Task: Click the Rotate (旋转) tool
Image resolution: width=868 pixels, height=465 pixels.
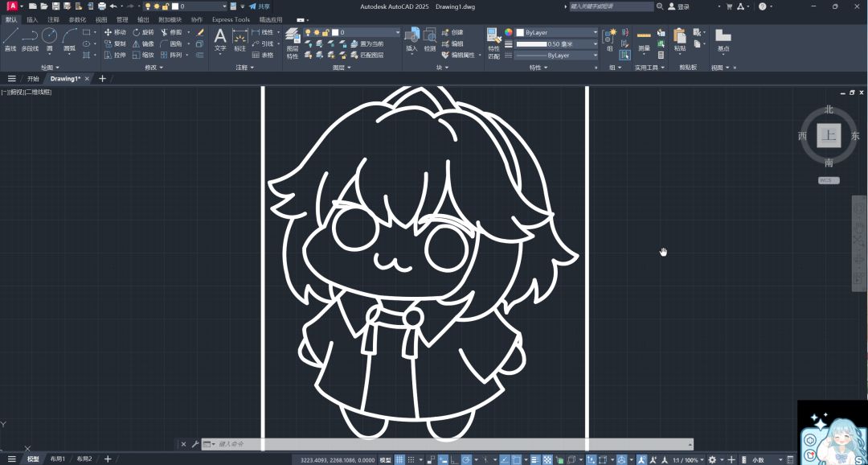Action: click(143, 32)
